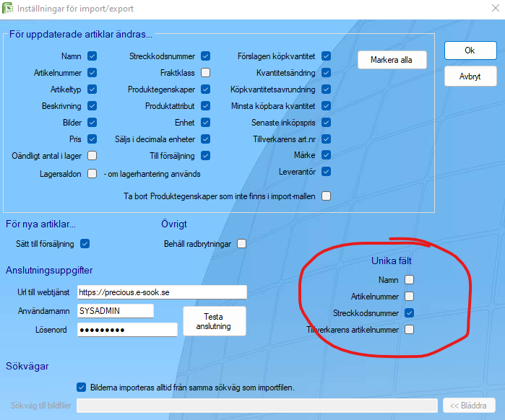Click the Markera alla button
Image resolution: width=505 pixels, height=420 pixels.
(x=392, y=60)
